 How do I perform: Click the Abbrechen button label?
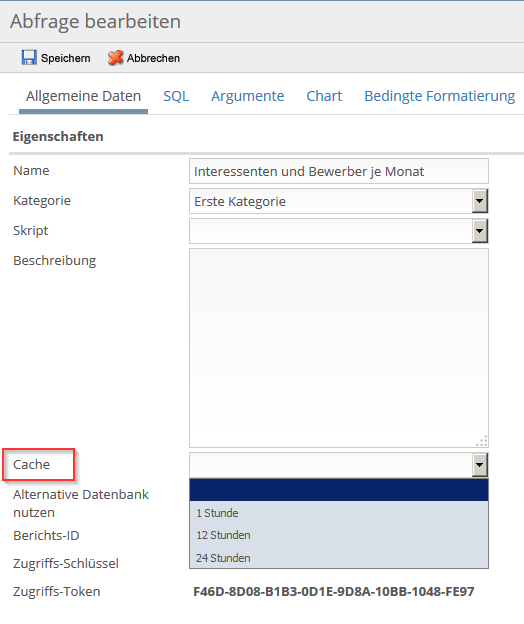(153, 58)
